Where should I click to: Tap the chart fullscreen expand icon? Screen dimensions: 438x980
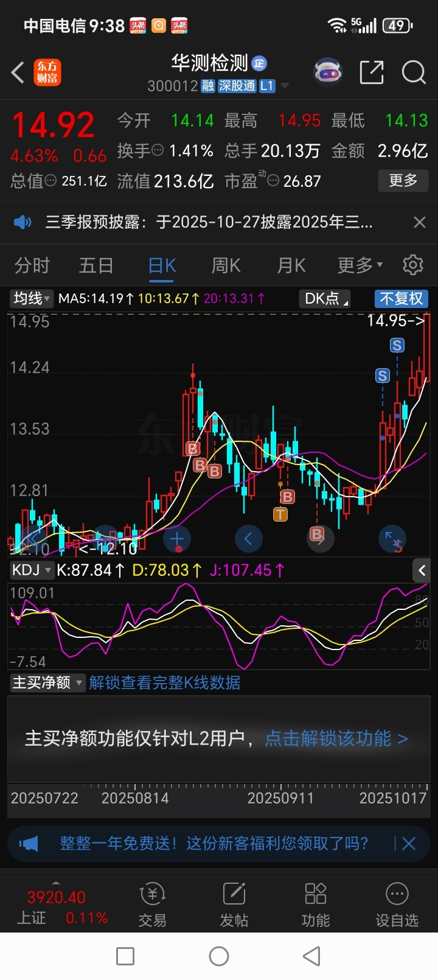392,539
